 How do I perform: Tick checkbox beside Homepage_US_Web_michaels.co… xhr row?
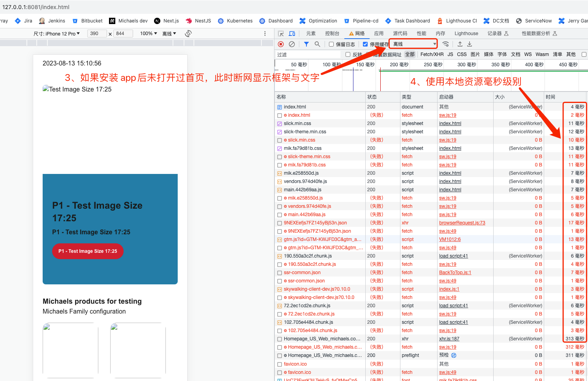click(280, 339)
